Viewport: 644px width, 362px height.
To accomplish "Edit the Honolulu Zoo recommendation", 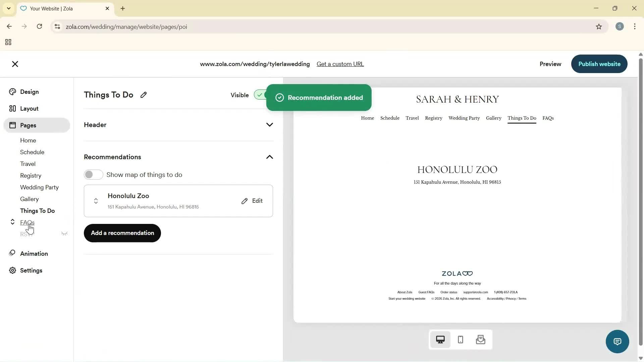I will tap(252, 200).
